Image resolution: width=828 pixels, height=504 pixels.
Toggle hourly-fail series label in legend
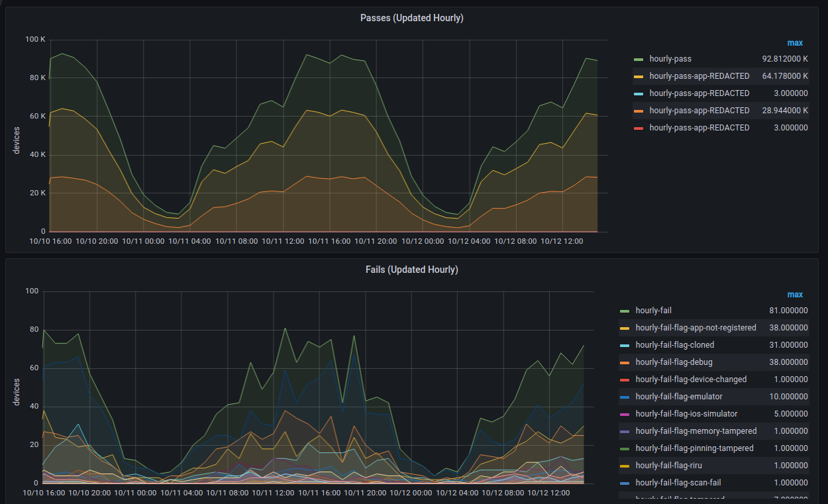(653, 311)
